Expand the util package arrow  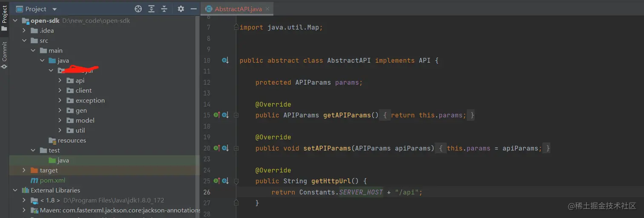click(x=60, y=131)
